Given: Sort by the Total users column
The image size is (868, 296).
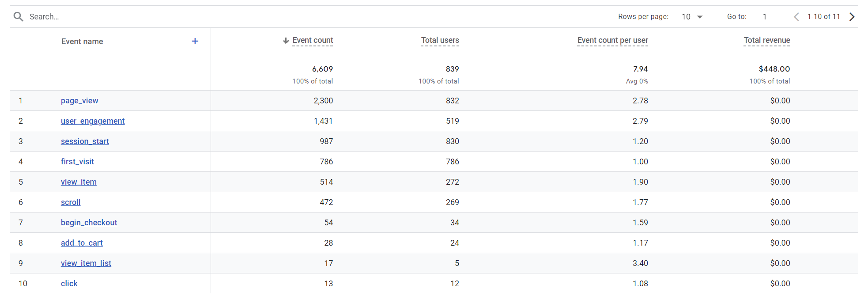Looking at the screenshot, I should (440, 40).
